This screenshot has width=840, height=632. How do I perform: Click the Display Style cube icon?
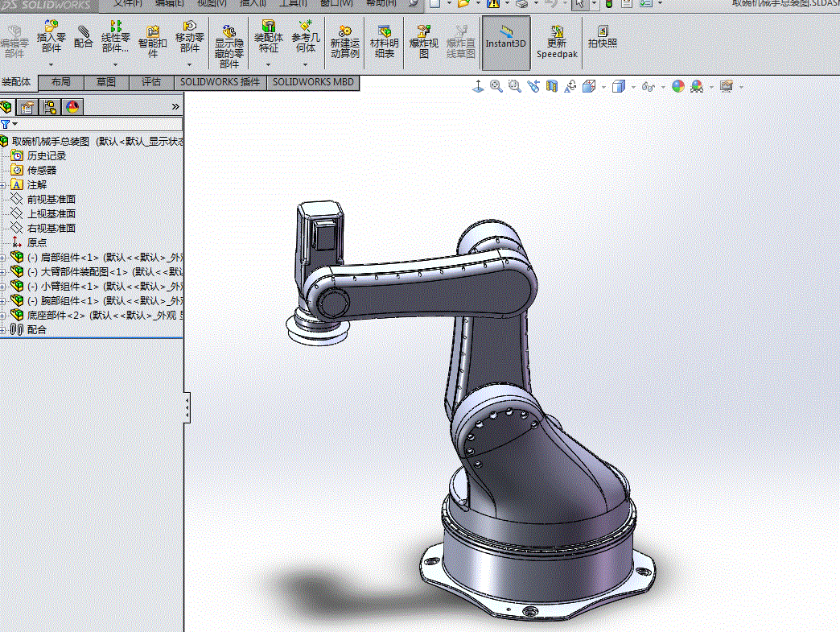(619, 86)
